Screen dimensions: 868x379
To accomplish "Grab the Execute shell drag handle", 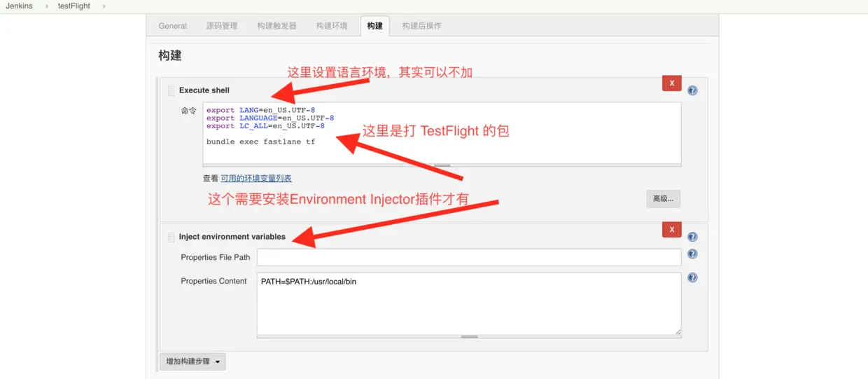I will (171, 91).
